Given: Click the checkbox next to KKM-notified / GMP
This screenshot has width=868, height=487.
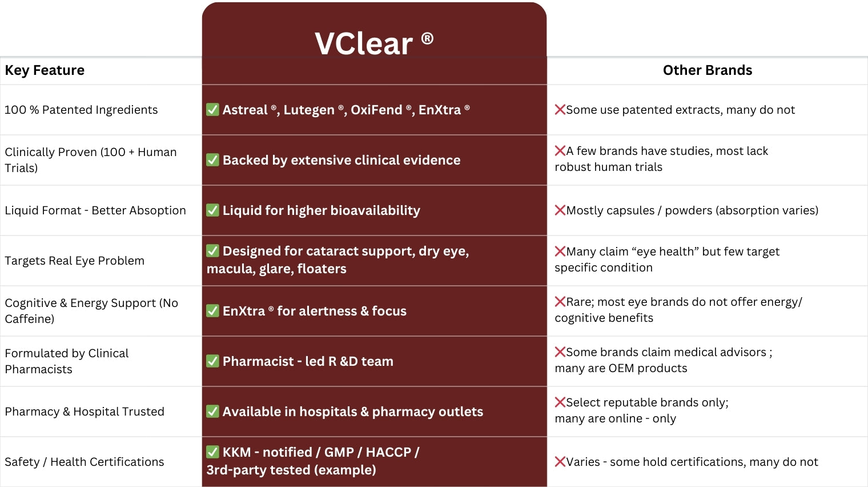Looking at the screenshot, I should pyautogui.click(x=212, y=452).
